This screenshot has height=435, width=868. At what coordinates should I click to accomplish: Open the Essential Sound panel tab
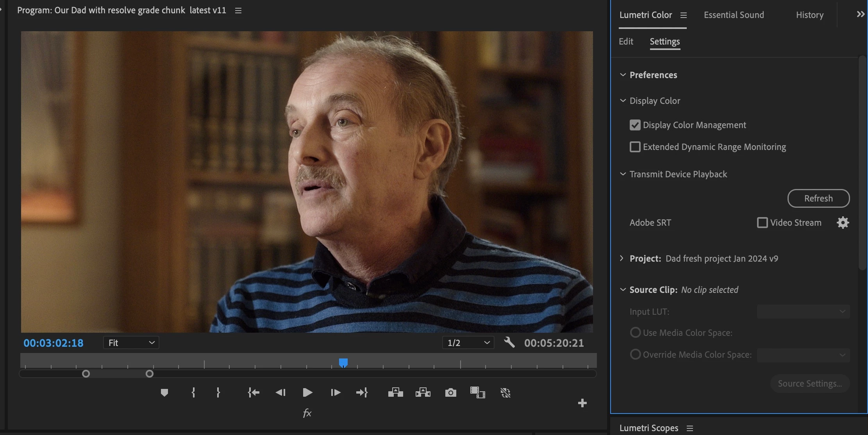click(734, 15)
